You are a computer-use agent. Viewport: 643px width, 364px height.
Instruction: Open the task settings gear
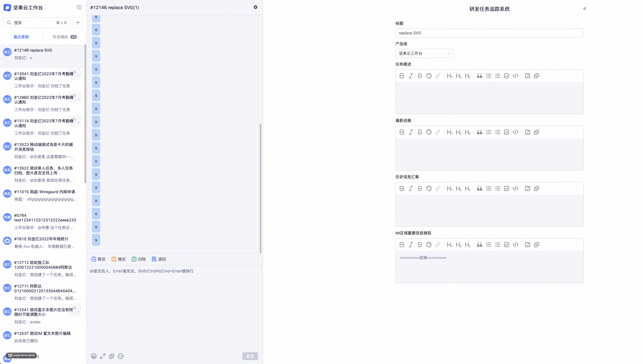pyautogui.click(x=255, y=7)
